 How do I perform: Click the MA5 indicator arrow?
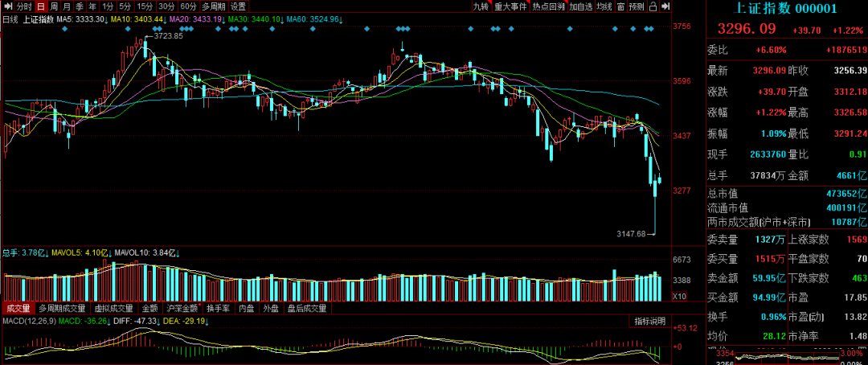pyautogui.click(x=107, y=19)
